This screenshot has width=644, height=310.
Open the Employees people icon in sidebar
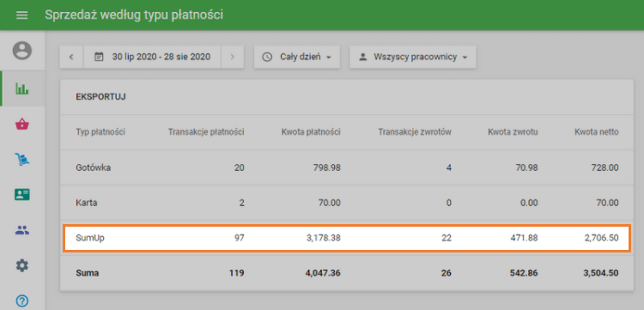(22, 230)
